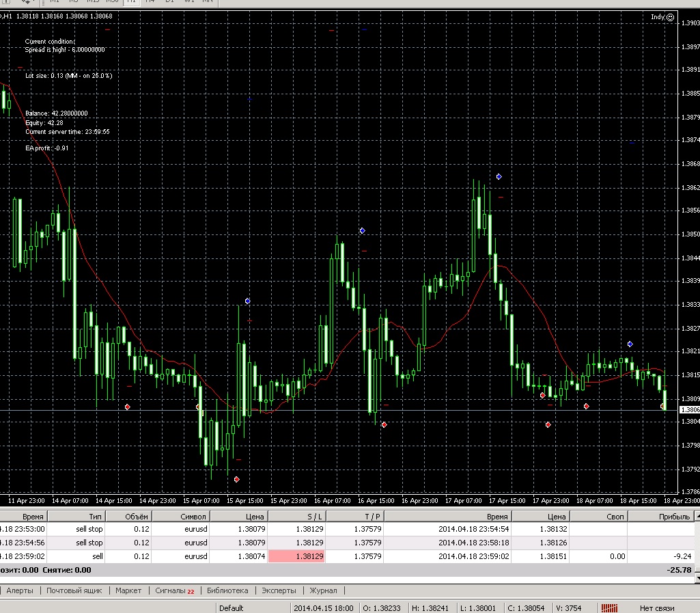Screen dimensions: 700x613
Task: Switch to the Журнал tab
Action: pos(323,590)
